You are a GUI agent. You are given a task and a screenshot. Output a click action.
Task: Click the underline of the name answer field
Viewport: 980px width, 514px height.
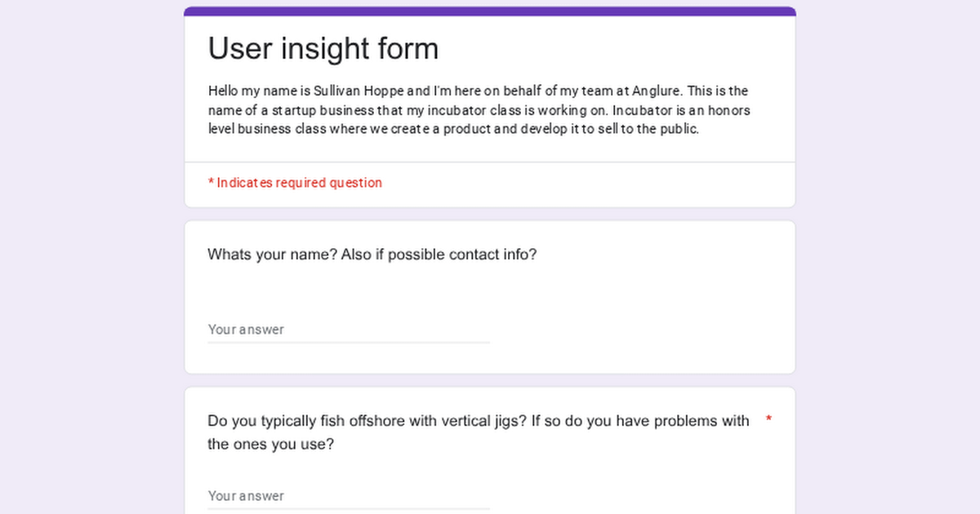pos(349,343)
